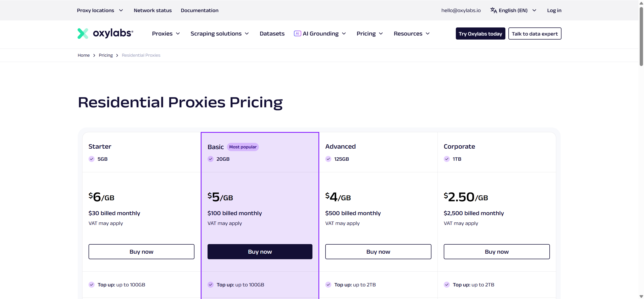Click the Most popular badge
The width and height of the screenshot is (644, 299).
[243, 147]
